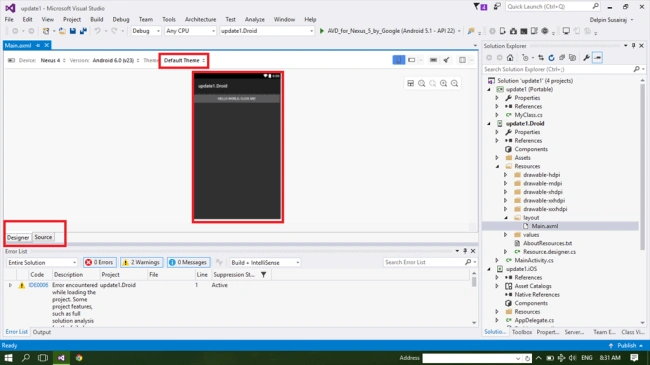Click the feedback icon beside Quick Launch
Screen dimensions: 650x365
click(497, 7)
